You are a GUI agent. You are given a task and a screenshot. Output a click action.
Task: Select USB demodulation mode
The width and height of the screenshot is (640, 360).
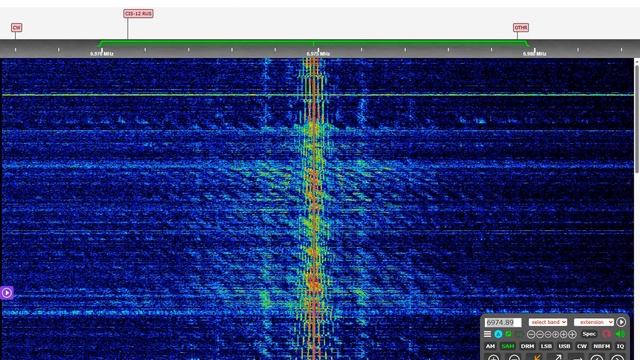click(x=564, y=346)
